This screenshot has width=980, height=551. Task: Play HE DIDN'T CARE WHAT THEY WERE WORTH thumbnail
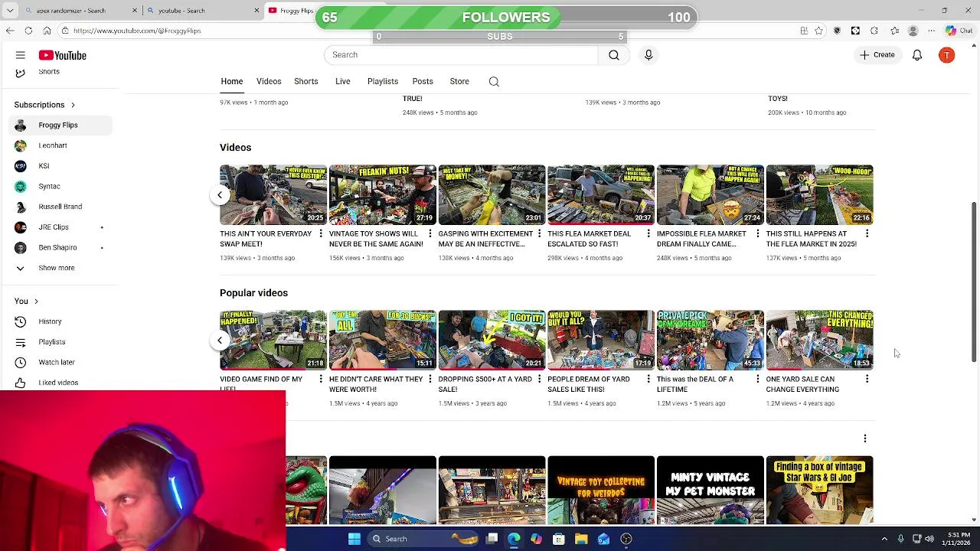(x=383, y=341)
